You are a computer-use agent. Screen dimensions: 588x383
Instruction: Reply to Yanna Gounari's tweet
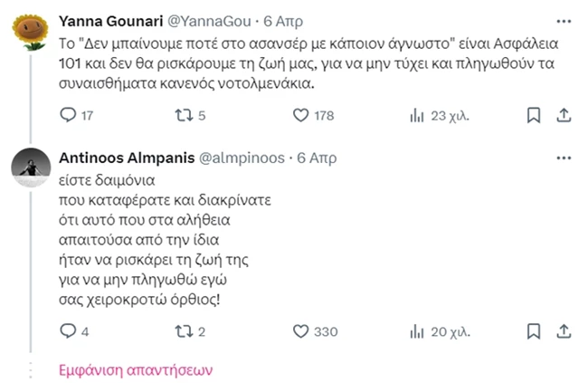[x=66, y=115]
